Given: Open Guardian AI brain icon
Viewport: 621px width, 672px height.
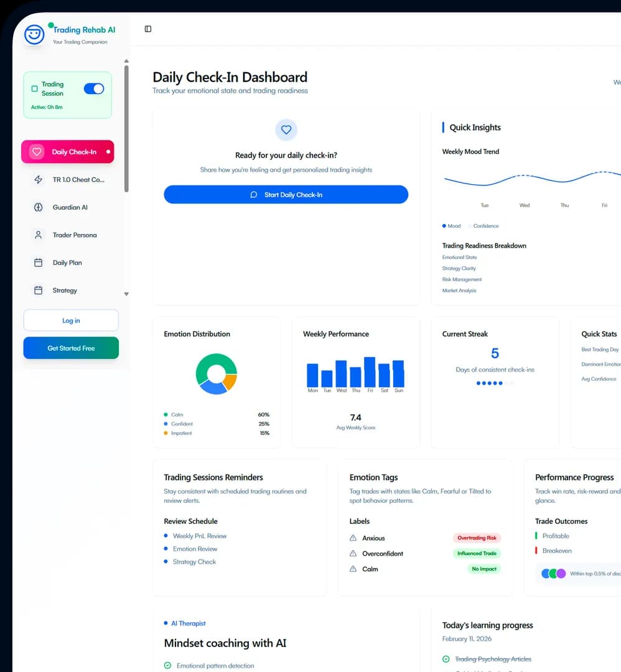Looking at the screenshot, I should pos(38,207).
